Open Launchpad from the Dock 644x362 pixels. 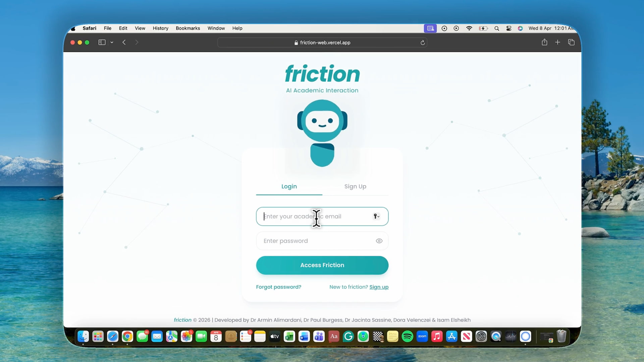point(98,336)
